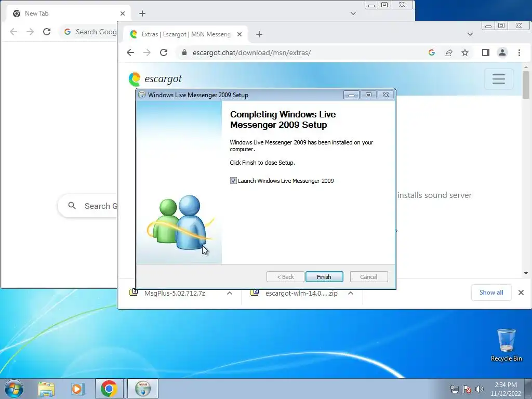Minimize the Messenger Setup dialog

[351, 96]
